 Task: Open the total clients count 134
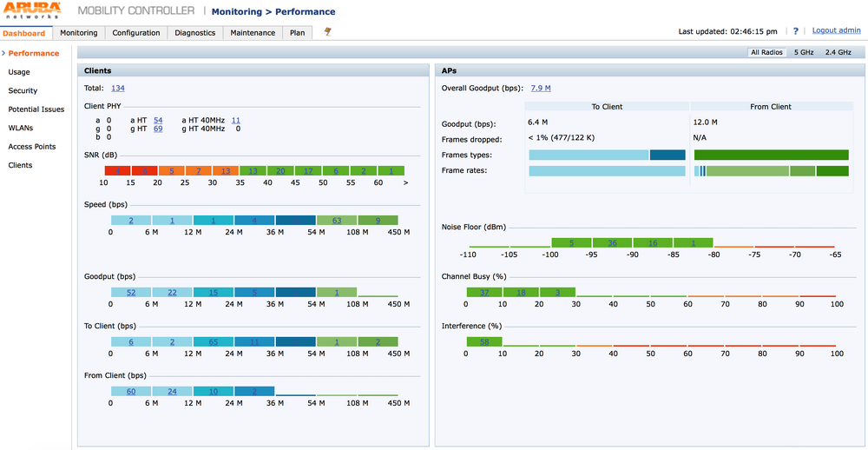click(x=118, y=88)
